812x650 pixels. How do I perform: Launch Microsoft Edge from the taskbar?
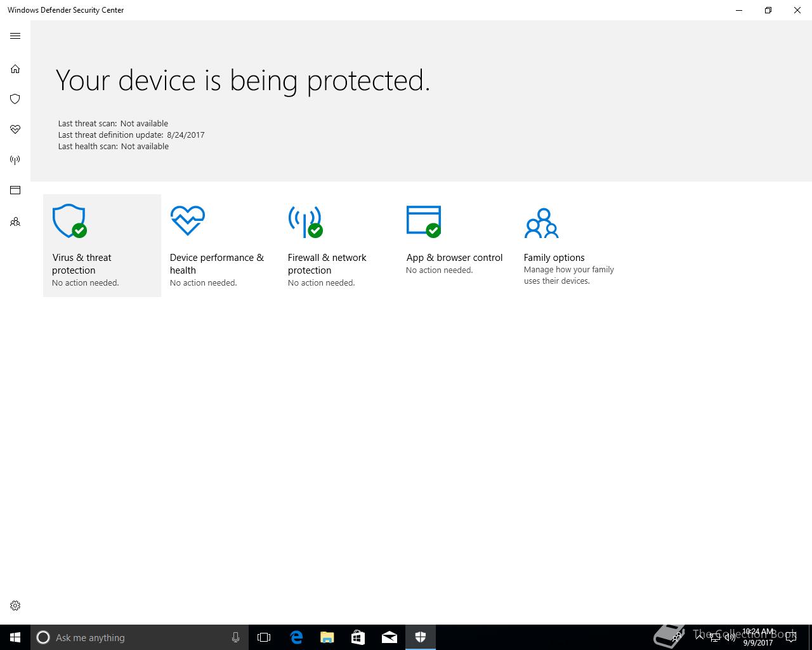click(296, 637)
